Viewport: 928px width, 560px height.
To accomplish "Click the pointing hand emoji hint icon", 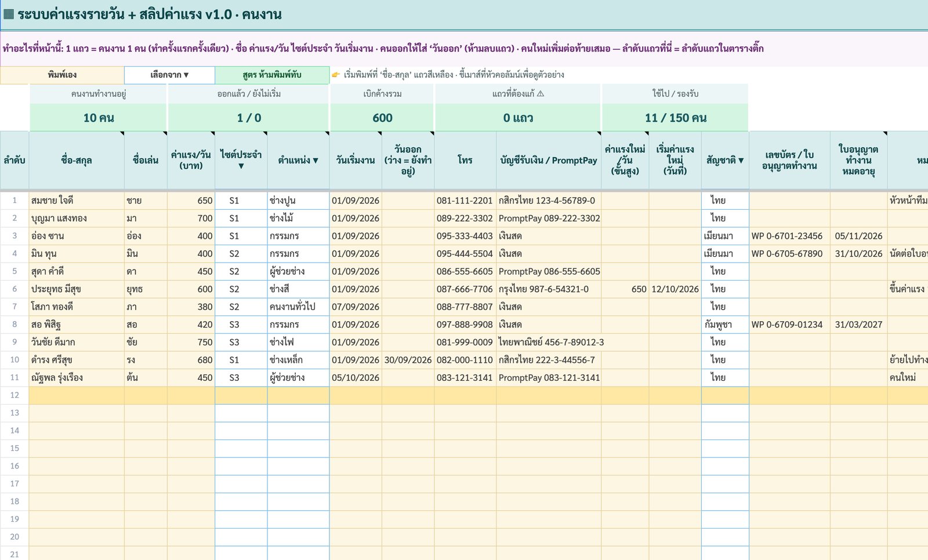I will [336, 75].
